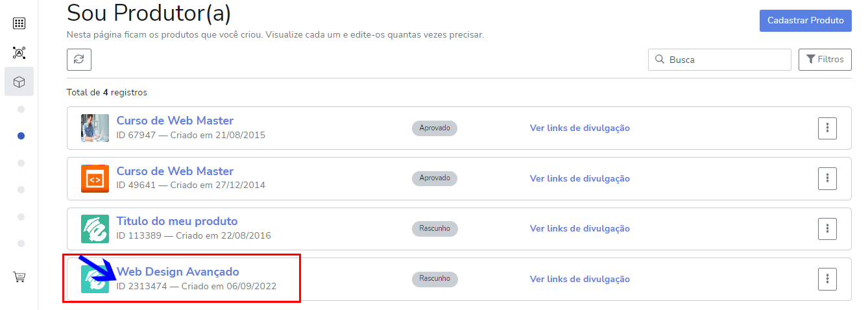Open three-dot menu for Titulo do meu produto
The width and height of the screenshot is (868, 310).
point(827,228)
